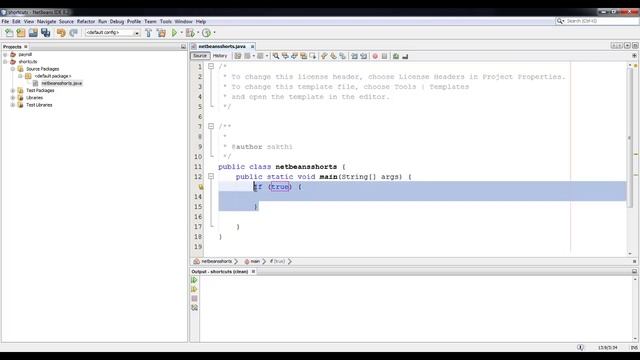Collapse the default package node
This screenshot has height=360, width=640.
pyautogui.click(x=20, y=76)
